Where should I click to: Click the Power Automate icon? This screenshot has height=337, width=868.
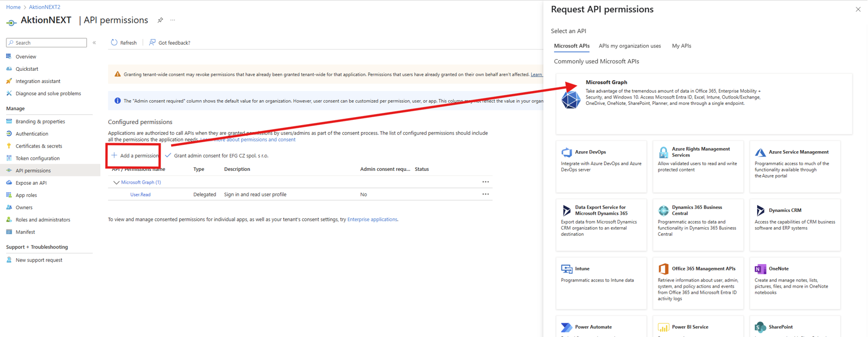[566, 327]
